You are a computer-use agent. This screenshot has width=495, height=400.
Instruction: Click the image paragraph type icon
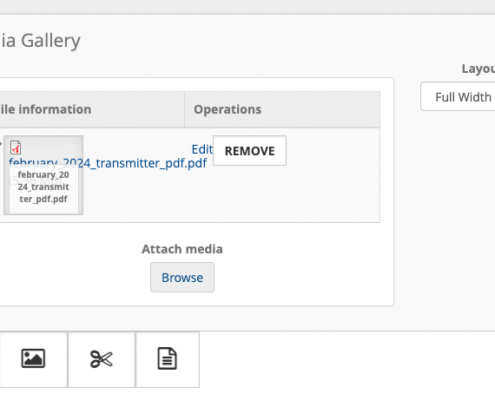(33, 359)
